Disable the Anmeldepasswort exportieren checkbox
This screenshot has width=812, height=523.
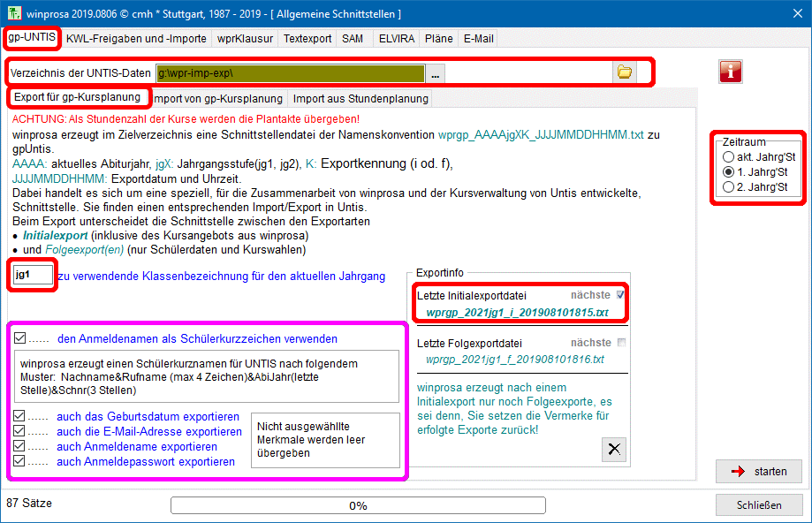point(20,461)
